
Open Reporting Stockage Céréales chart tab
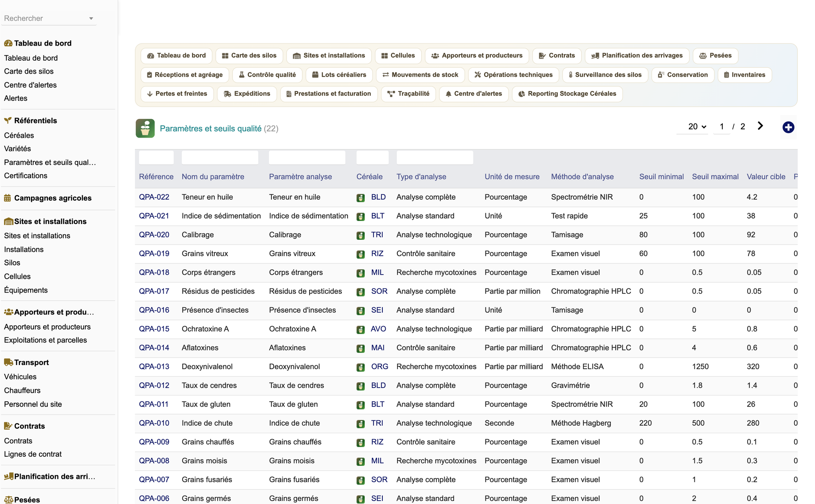(567, 94)
